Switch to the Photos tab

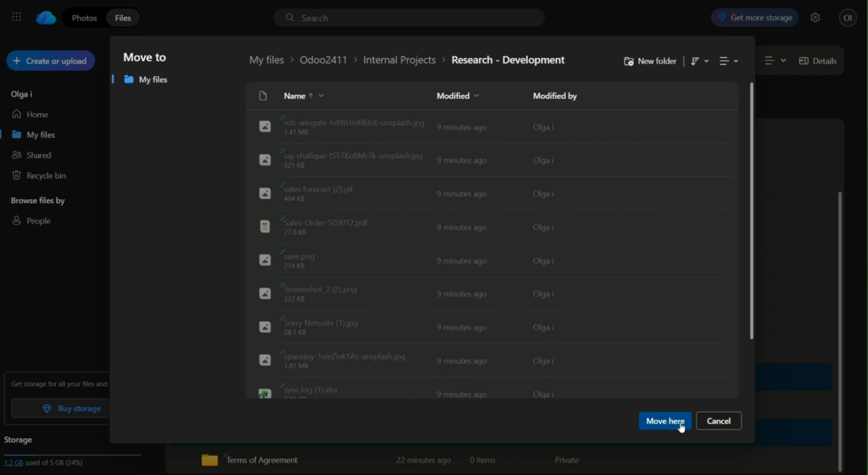click(84, 18)
